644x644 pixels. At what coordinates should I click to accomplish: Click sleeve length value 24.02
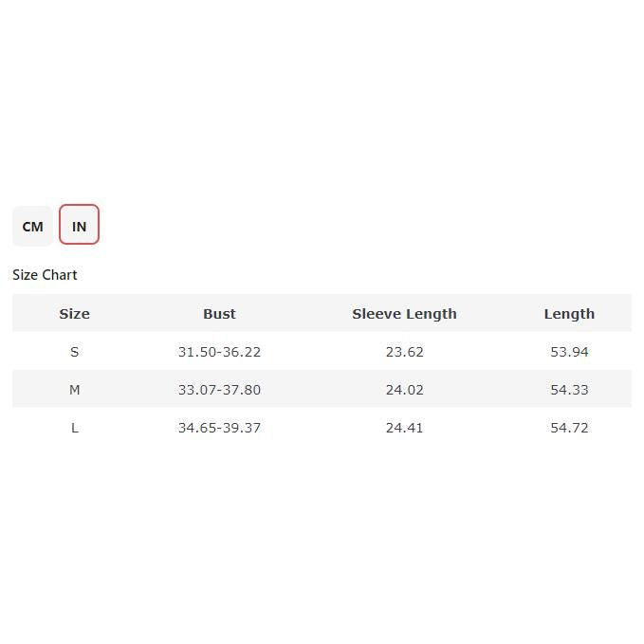tap(404, 390)
